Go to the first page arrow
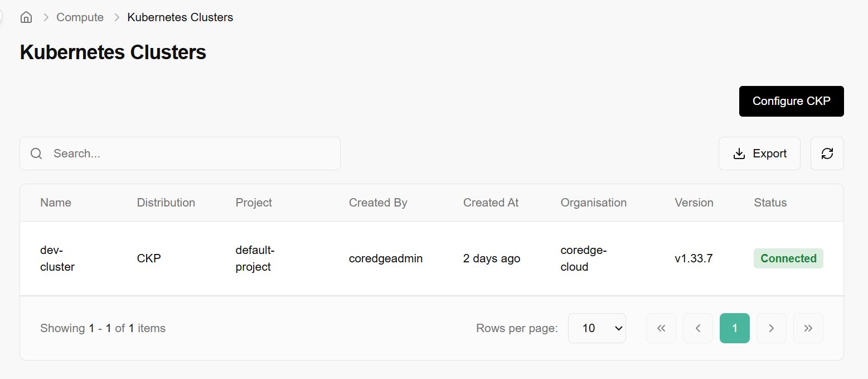Screen dimensions: 868x379 [x=661, y=328]
